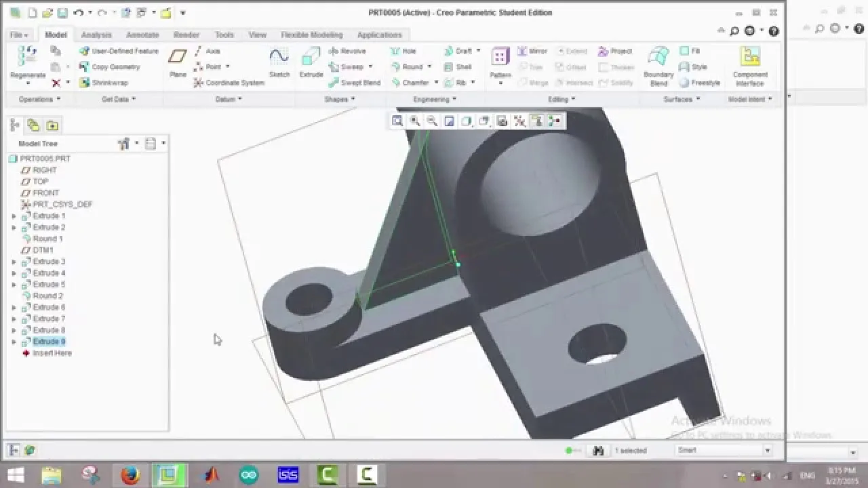Open the Smart selection filter combo box
The image size is (868, 488).
click(724, 450)
